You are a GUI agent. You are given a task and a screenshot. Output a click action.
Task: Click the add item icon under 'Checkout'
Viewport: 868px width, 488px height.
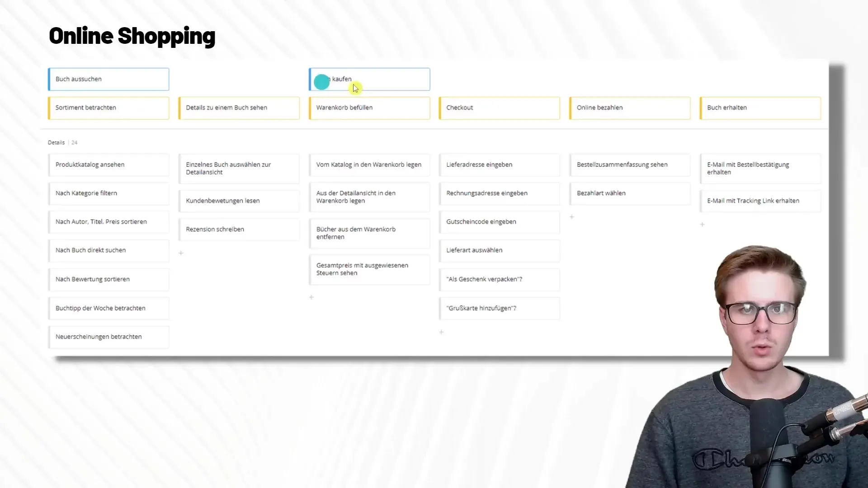(x=441, y=331)
